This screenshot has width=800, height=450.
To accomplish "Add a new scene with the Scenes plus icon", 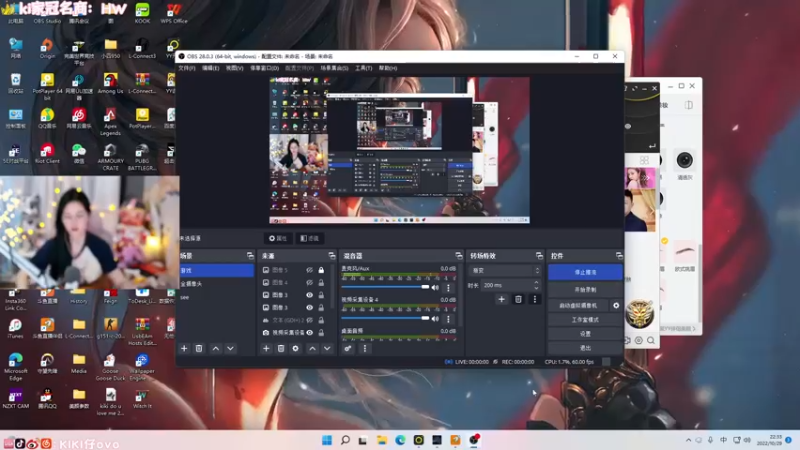I will (184, 348).
